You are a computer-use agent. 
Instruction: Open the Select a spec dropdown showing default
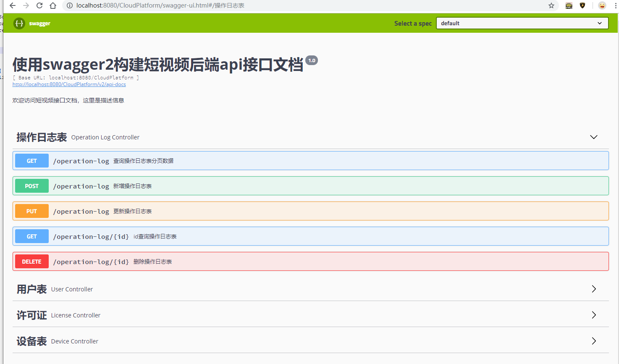(522, 23)
